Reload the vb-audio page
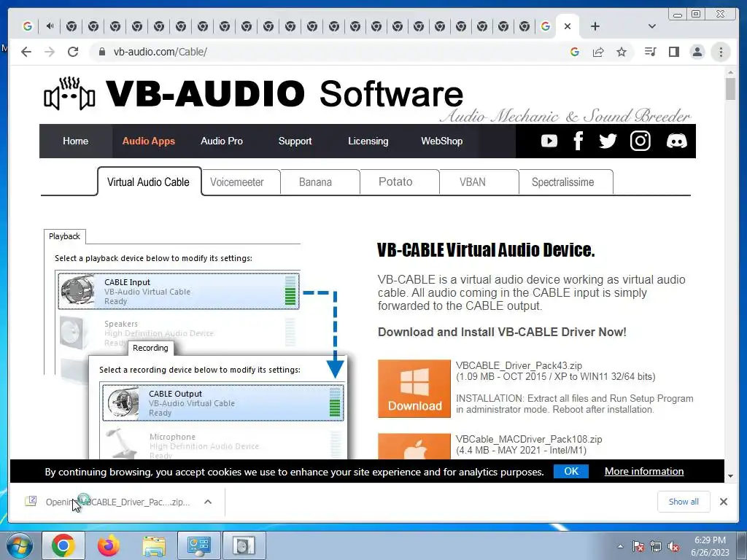 click(73, 52)
